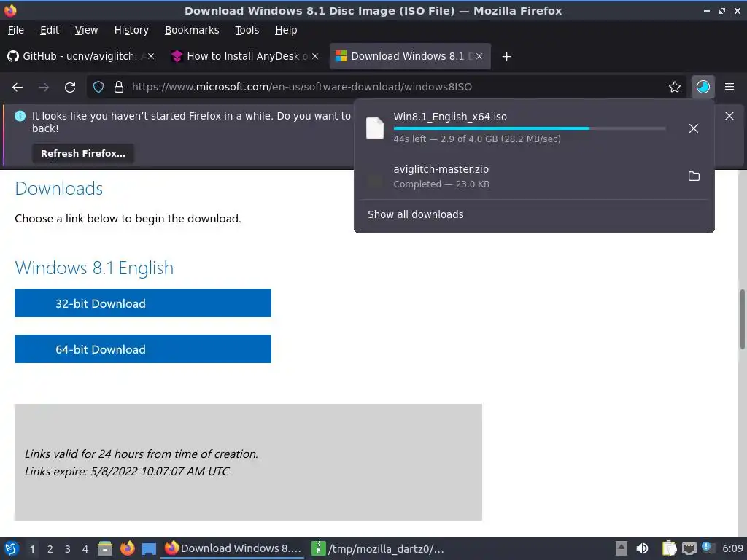Click the Win8.1 ISO file icon
The width and height of the screenshot is (747, 560).
[x=375, y=128]
